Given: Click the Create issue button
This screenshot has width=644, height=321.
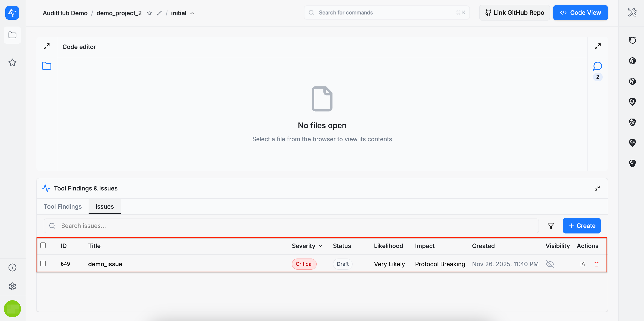Looking at the screenshot, I should (x=582, y=226).
